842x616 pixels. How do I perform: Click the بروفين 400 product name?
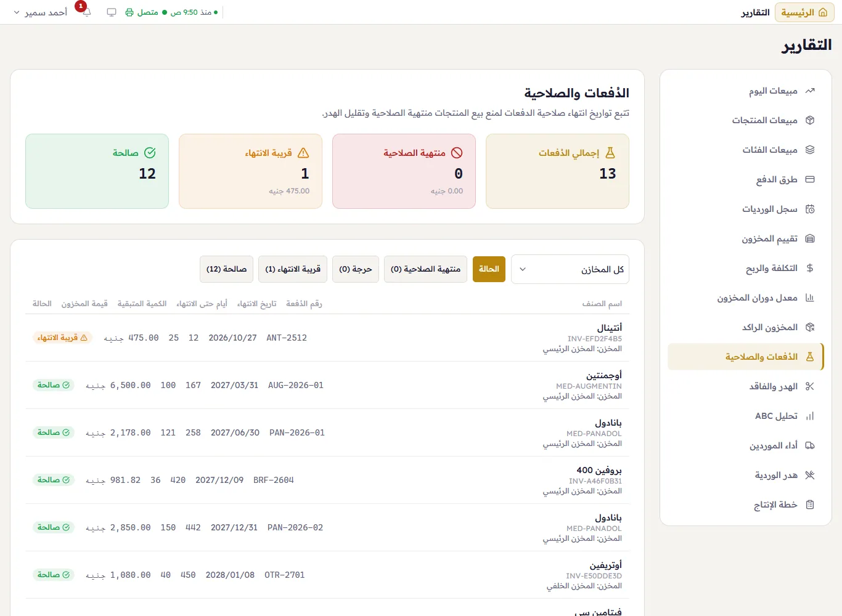coord(599,470)
